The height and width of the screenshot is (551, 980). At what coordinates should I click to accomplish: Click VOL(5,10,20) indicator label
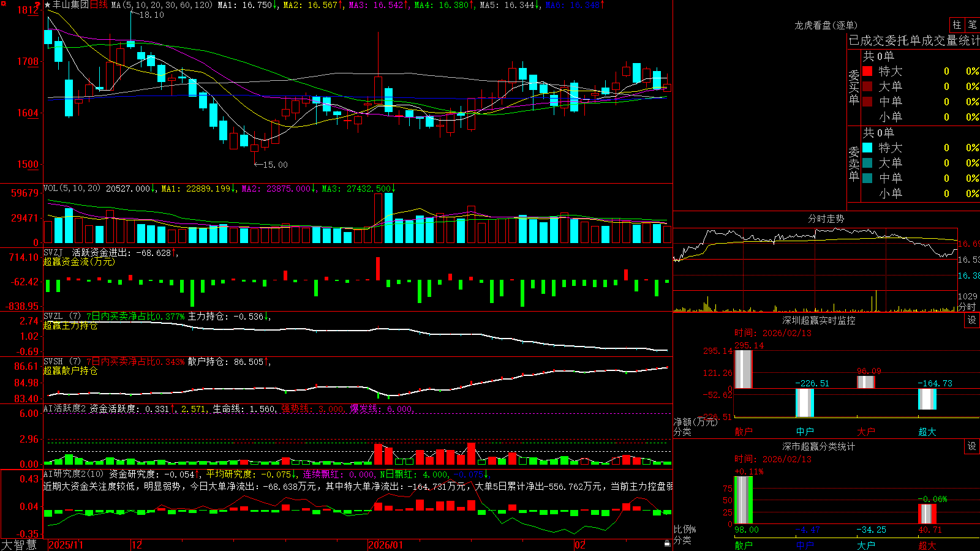(72, 189)
